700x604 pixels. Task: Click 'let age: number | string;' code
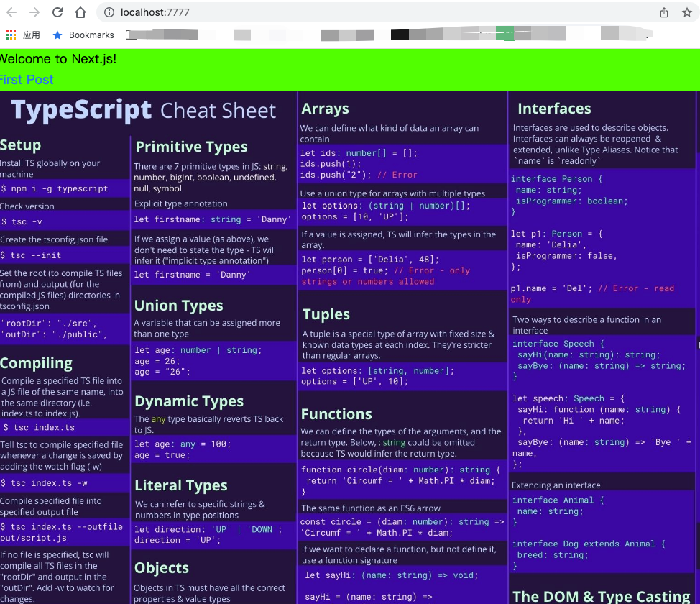point(198,350)
